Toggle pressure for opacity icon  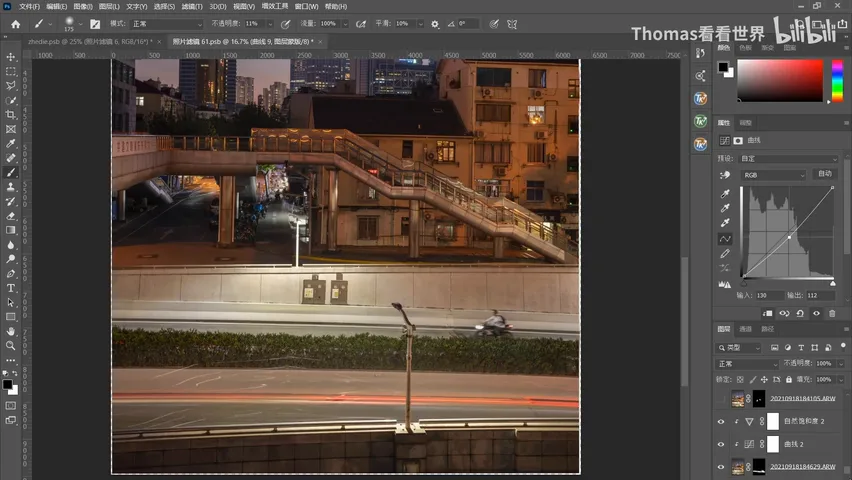[285, 24]
